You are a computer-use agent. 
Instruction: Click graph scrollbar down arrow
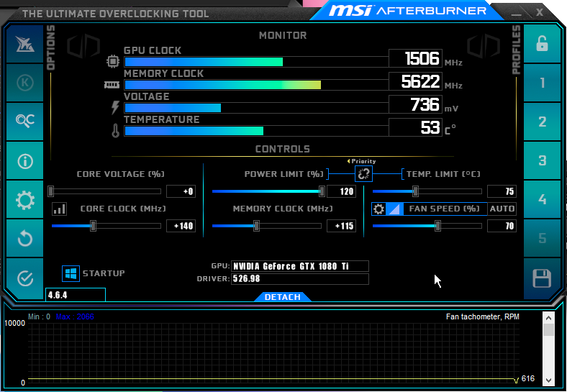[x=548, y=380]
